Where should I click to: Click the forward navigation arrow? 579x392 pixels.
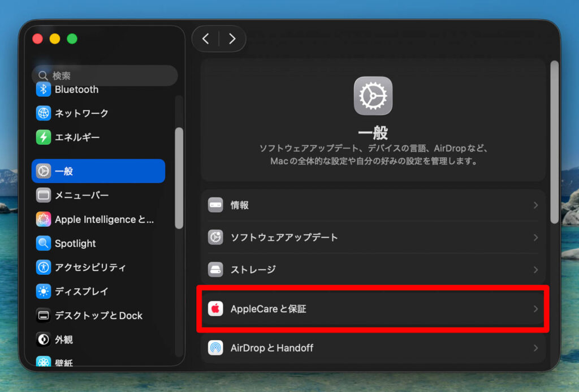[232, 38]
